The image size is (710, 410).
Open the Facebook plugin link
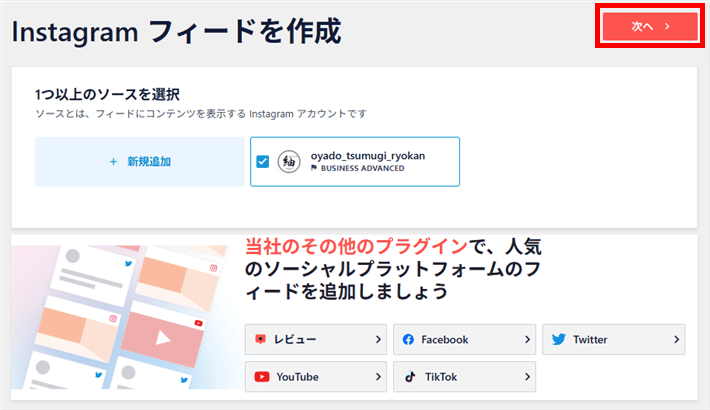point(464,339)
